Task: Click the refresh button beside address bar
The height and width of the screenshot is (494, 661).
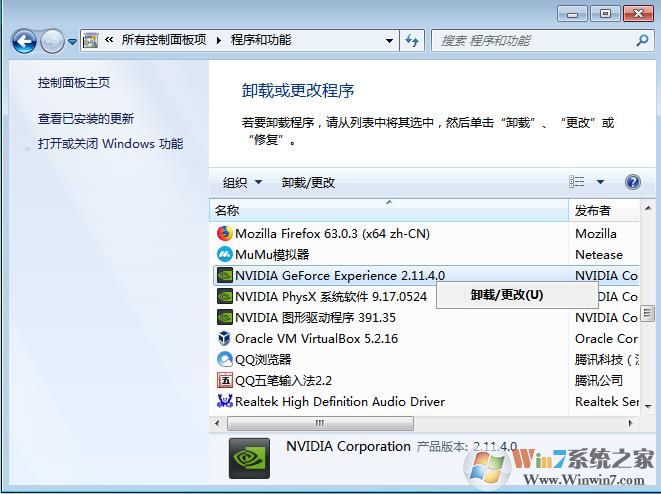Action: 412,40
